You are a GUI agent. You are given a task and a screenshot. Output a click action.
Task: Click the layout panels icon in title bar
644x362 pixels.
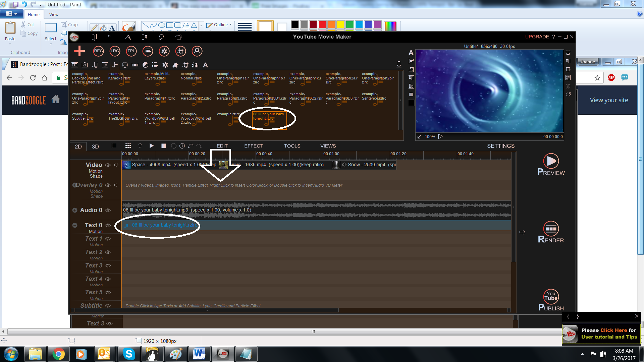tap(144, 37)
